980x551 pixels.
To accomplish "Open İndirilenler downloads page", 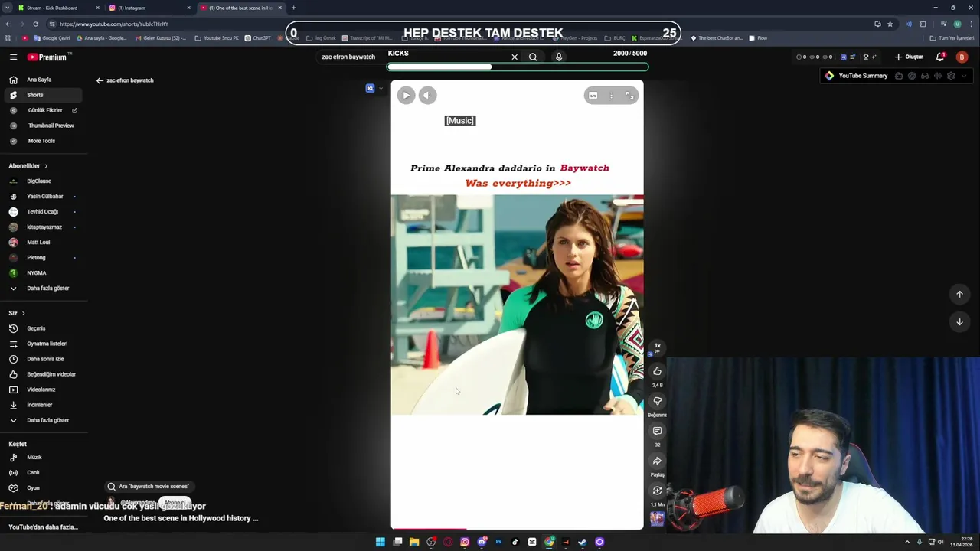I will click(x=41, y=405).
